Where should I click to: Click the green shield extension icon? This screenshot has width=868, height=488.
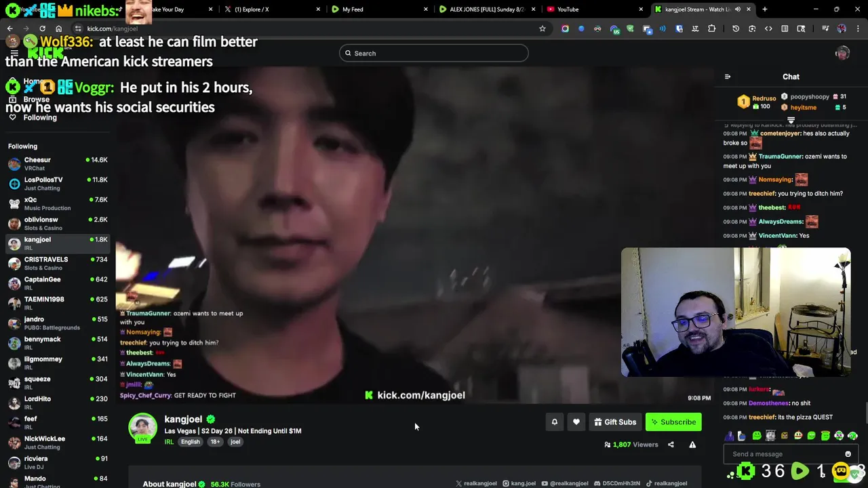tap(630, 28)
